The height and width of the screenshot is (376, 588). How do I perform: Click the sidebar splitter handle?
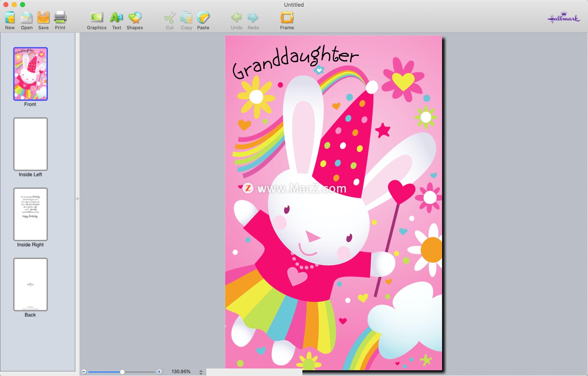pyautogui.click(x=77, y=199)
